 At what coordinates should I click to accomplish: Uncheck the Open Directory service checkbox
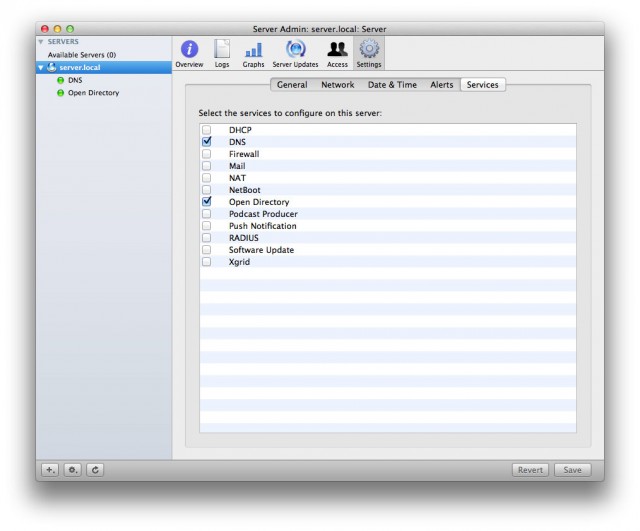pyautogui.click(x=207, y=202)
